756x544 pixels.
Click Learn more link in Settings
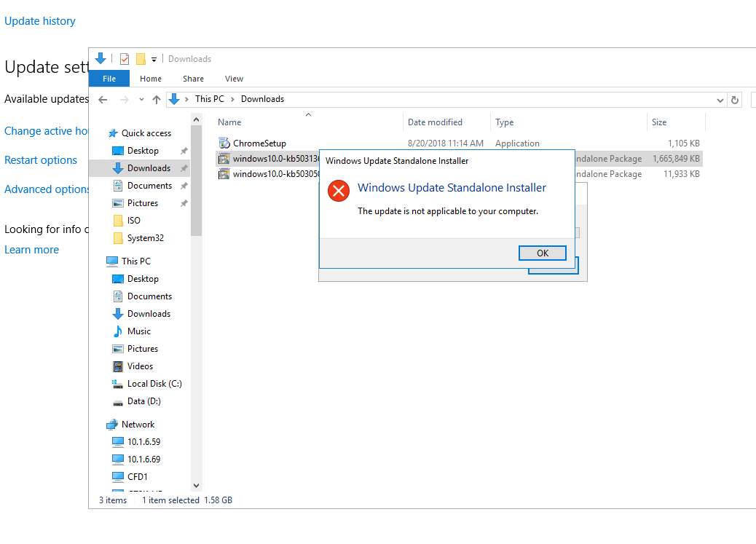pyautogui.click(x=31, y=250)
